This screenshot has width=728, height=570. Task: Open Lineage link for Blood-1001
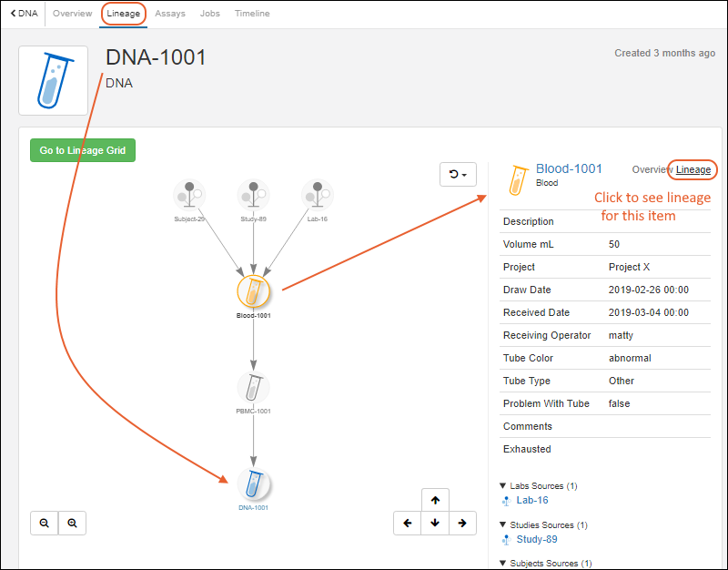tap(693, 169)
